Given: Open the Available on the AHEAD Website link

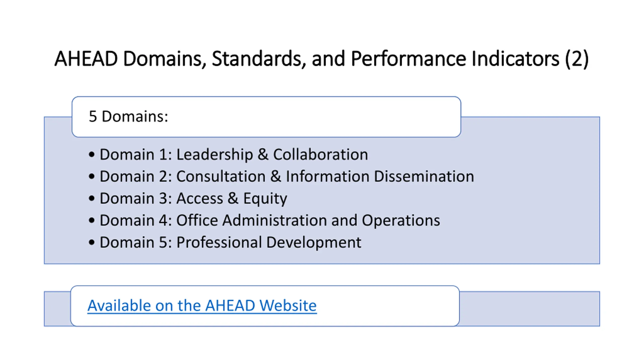Looking at the screenshot, I should 202,306.
